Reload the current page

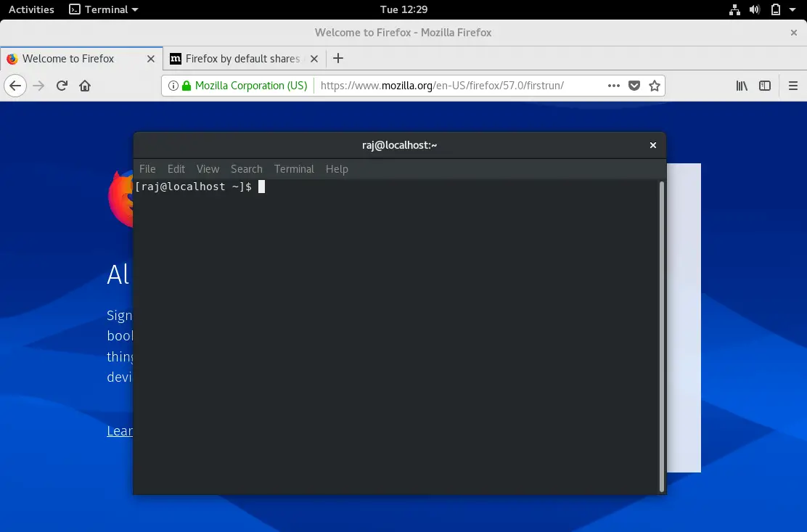coord(62,85)
